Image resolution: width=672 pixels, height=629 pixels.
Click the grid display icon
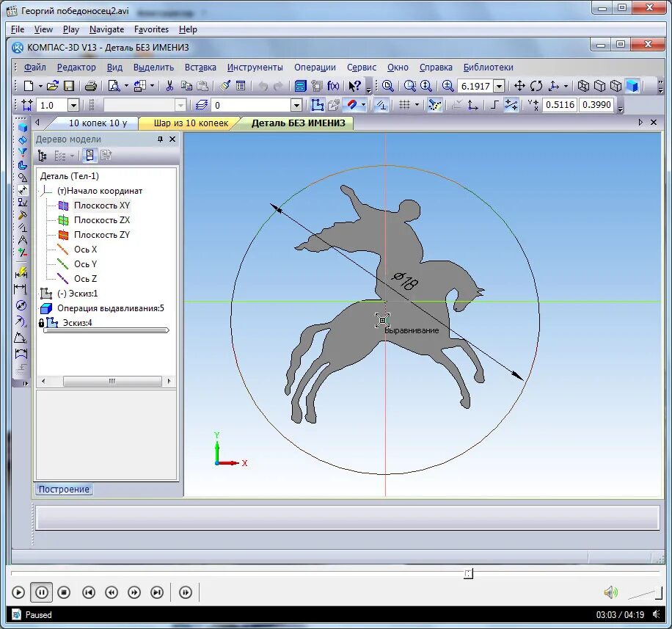pyautogui.click(x=404, y=105)
